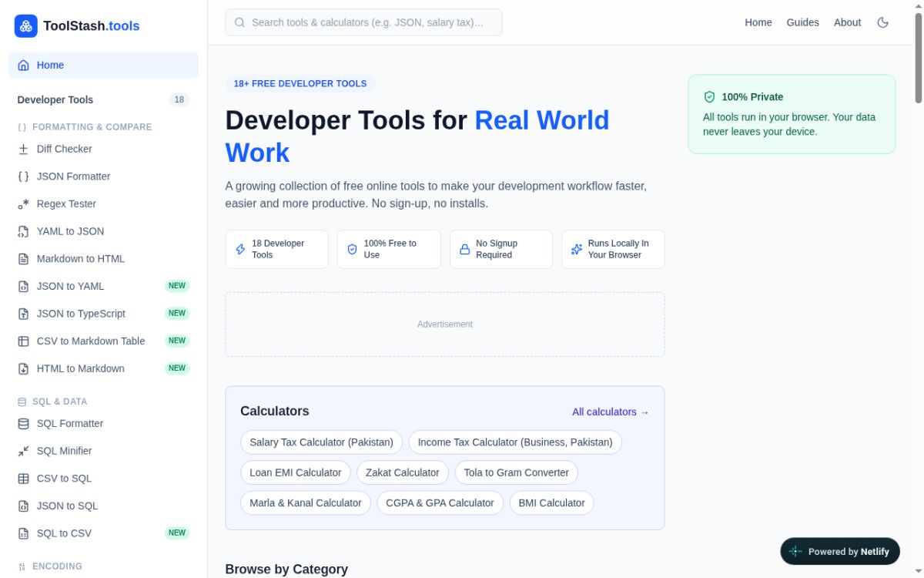The image size is (924, 578).
Task: Click the shield check icon beside 100% Private
Action: click(x=710, y=97)
